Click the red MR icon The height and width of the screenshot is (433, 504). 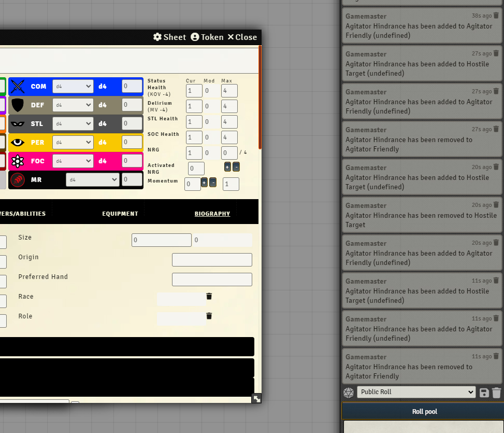tap(18, 180)
